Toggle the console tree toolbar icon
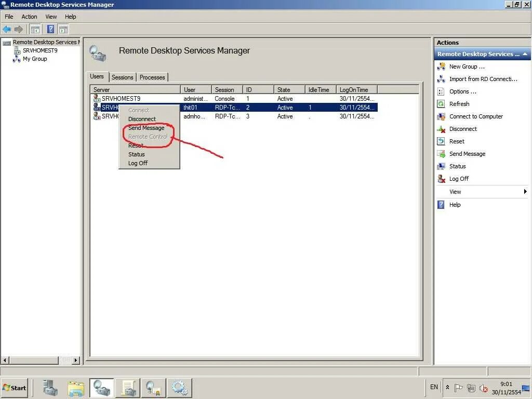Viewport: 532px width, 399px height. tap(35, 30)
